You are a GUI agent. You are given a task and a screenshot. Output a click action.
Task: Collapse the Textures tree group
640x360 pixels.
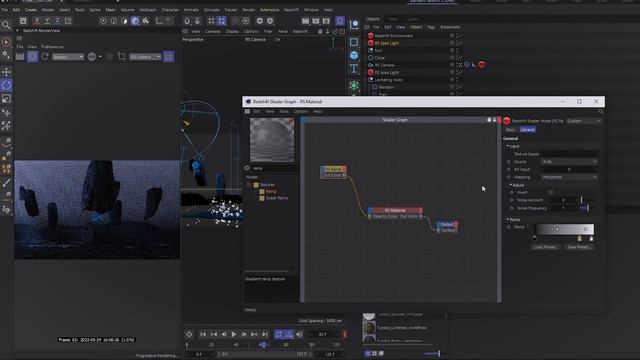click(249, 185)
